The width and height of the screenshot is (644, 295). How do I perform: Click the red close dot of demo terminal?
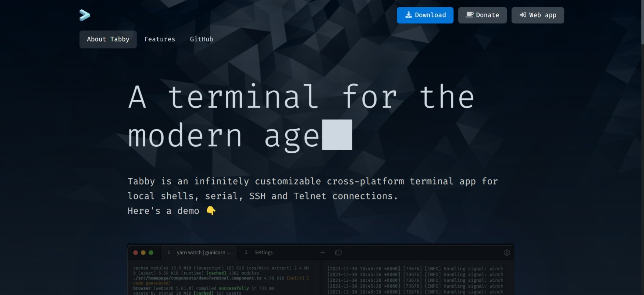pos(135,253)
